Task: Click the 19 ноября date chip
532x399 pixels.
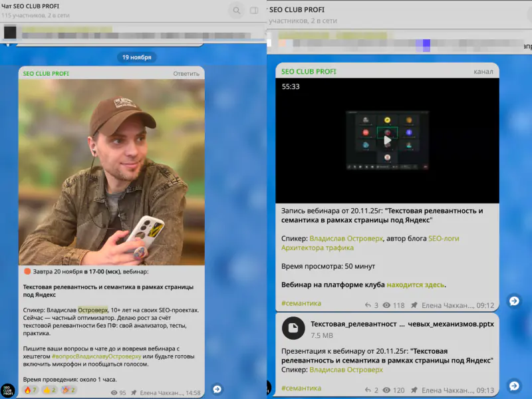Action: click(137, 57)
